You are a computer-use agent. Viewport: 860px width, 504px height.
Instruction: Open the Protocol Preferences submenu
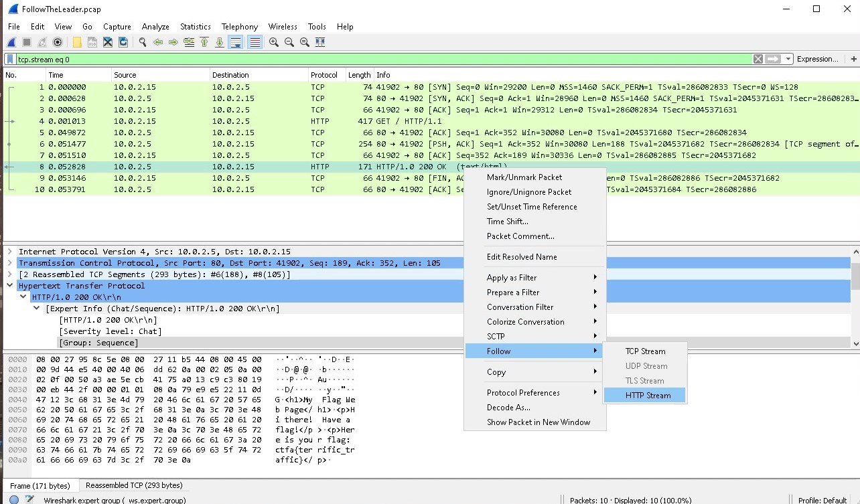coord(535,393)
